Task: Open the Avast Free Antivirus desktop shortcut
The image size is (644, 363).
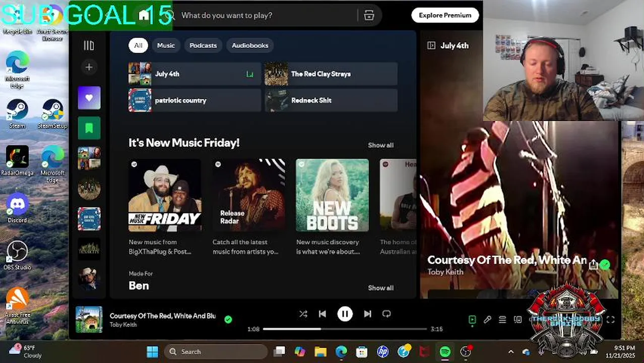Action: click(17, 306)
